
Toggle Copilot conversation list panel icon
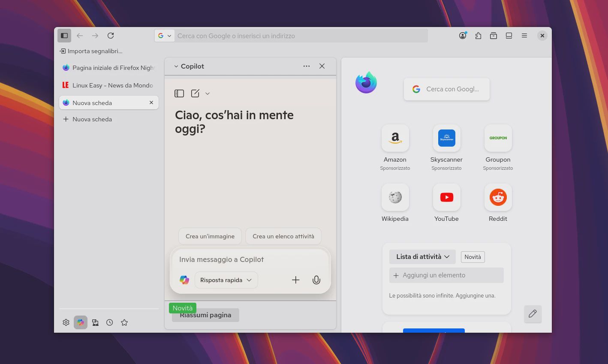179,93
